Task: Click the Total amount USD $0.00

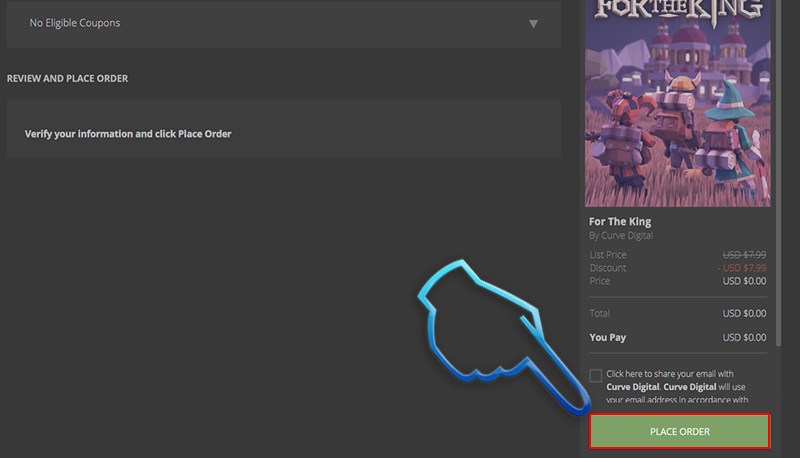Action: tap(744, 313)
